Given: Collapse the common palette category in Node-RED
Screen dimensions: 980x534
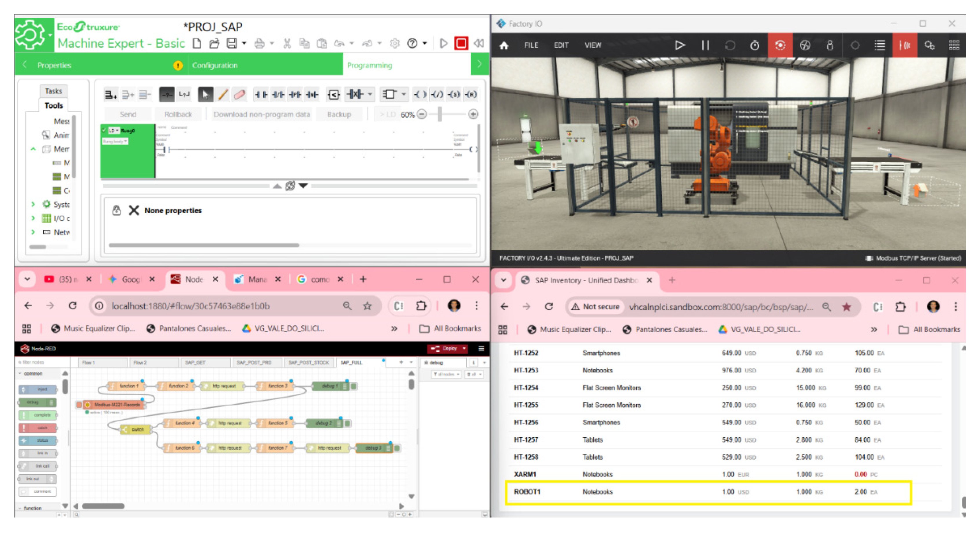Looking at the screenshot, I should pos(20,374).
